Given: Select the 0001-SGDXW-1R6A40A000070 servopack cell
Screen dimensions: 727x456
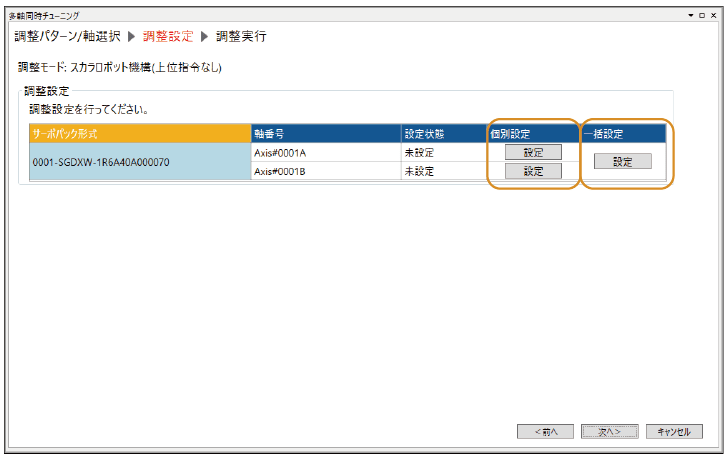Looking at the screenshot, I should [139, 162].
